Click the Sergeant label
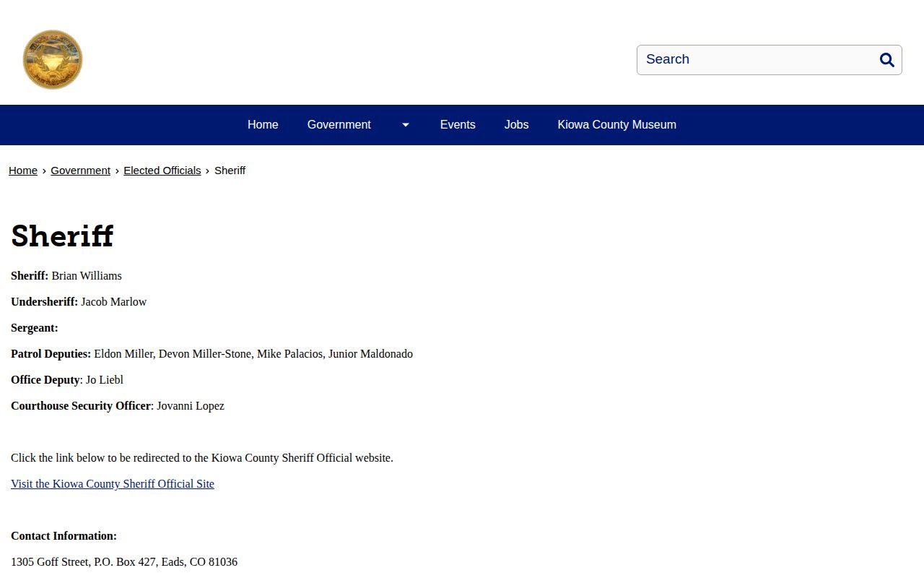This screenshot has width=924, height=578. 35,328
